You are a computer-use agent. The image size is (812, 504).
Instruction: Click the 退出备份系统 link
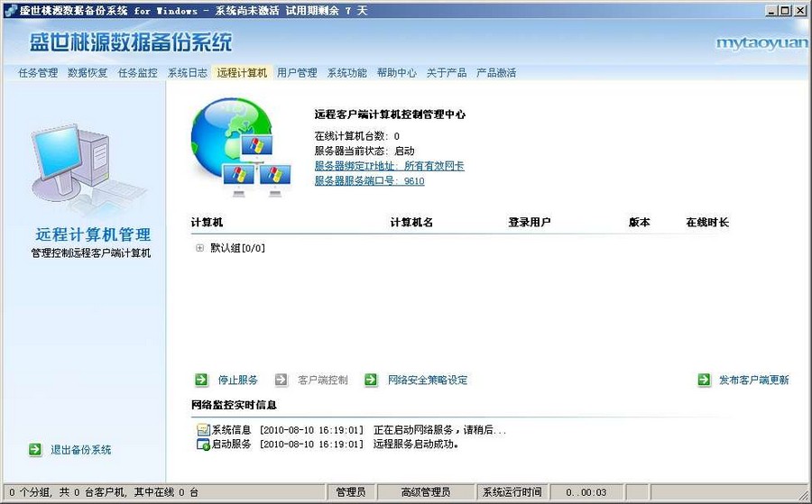[x=81, y=450]
